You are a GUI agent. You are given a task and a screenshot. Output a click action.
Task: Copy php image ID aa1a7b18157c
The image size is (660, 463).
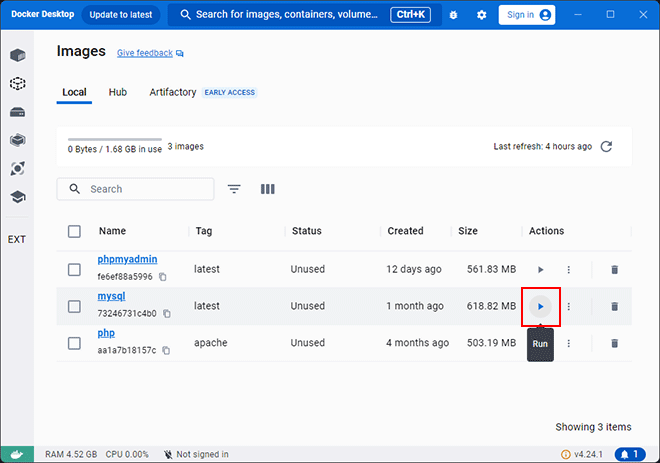coord(166,350)
